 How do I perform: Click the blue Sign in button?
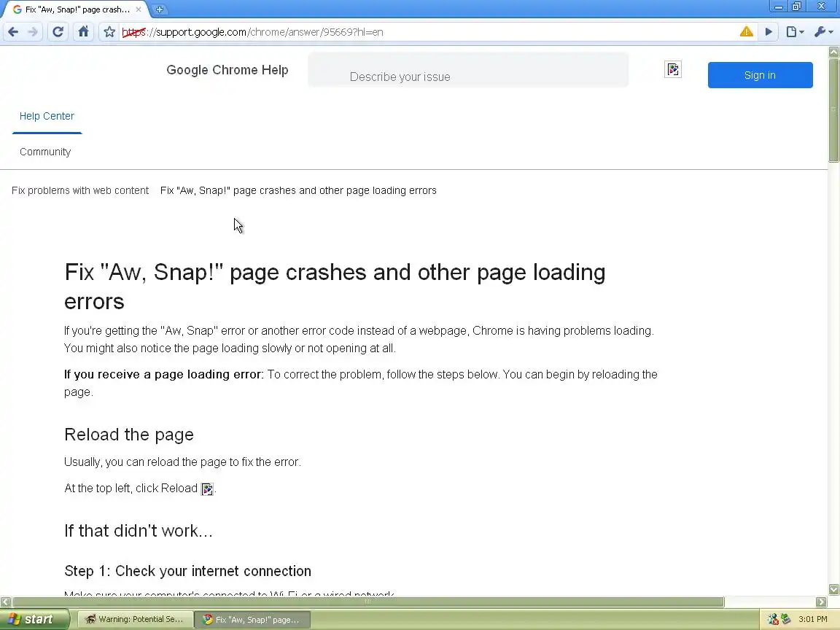(x=760, y=75)
